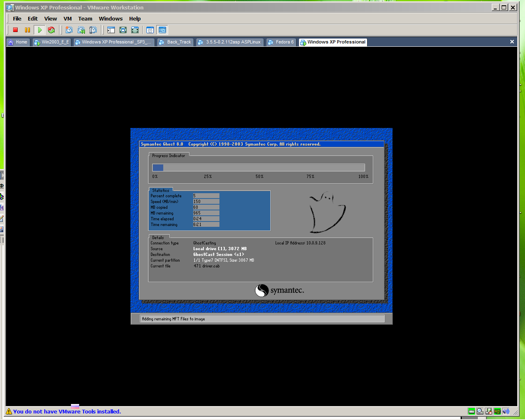Open the Team menu
The image size is (525, 420).
(x=85, y=18)
